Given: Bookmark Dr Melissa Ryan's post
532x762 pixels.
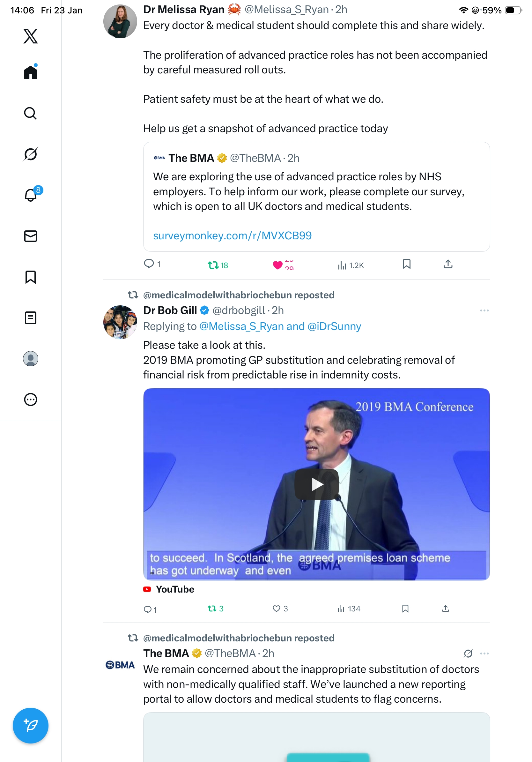Looking at the screenshot, I should [406, 264].
